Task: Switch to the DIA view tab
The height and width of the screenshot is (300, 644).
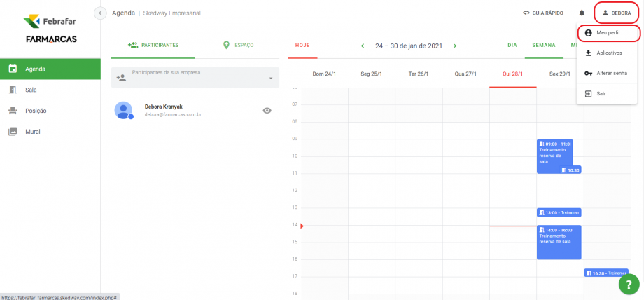Action: point(512,46)
